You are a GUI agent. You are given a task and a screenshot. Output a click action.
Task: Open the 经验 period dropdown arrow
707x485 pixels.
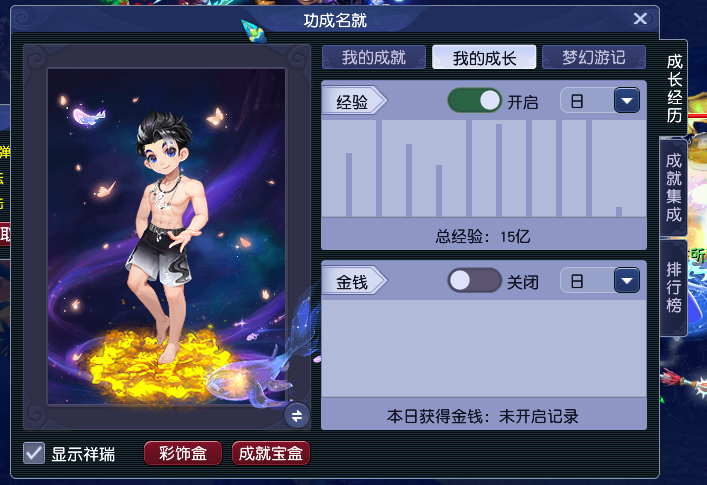click(x=627, y=101)
